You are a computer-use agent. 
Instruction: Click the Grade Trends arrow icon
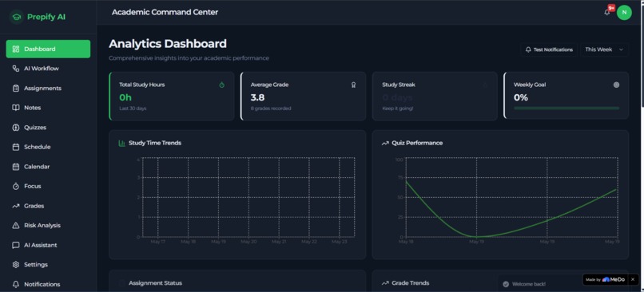coord(385,283)
